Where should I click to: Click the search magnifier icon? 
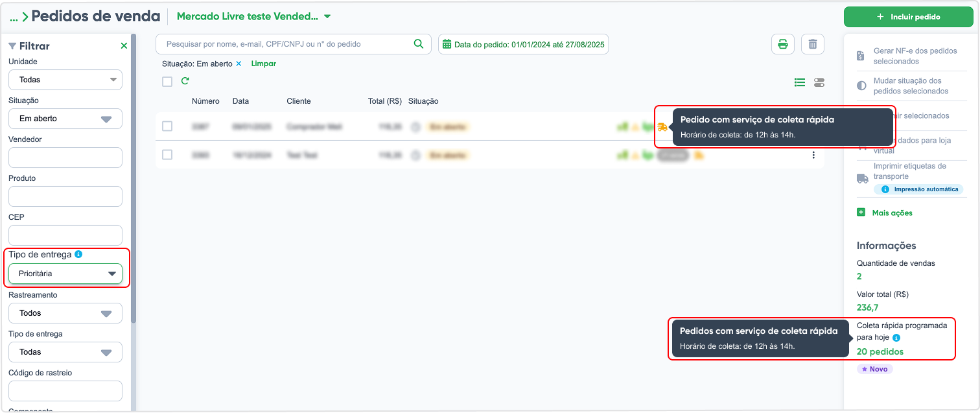(x=419, y=44)
